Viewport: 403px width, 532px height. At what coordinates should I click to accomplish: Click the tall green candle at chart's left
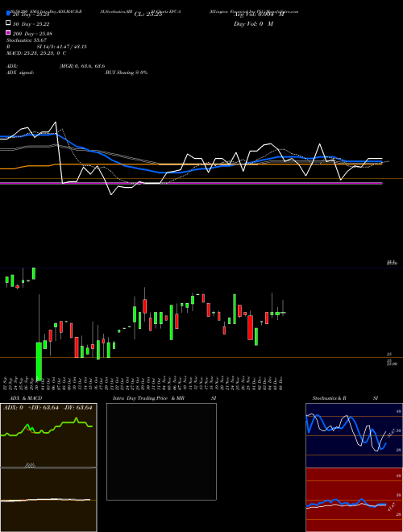pos(39,360)
